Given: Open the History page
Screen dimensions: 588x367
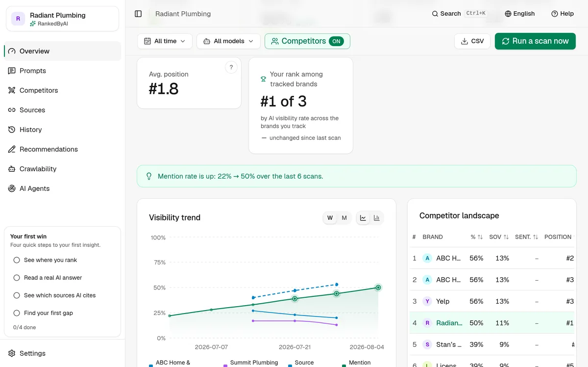Looking at the screenshot, I should click(x=62, y=130).
